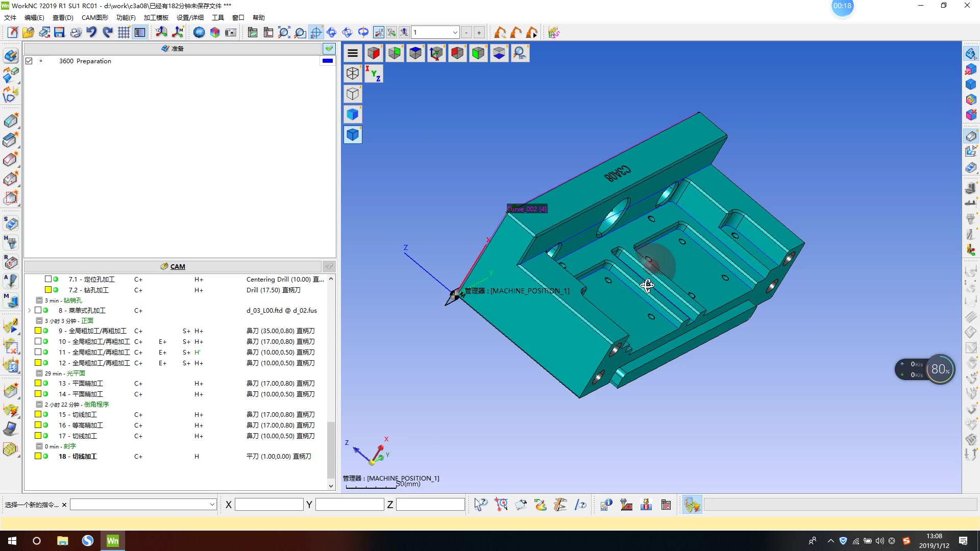Click the Save file toolbar icon
The width and height of the screenshot is (980, 551).
point(60,33)
